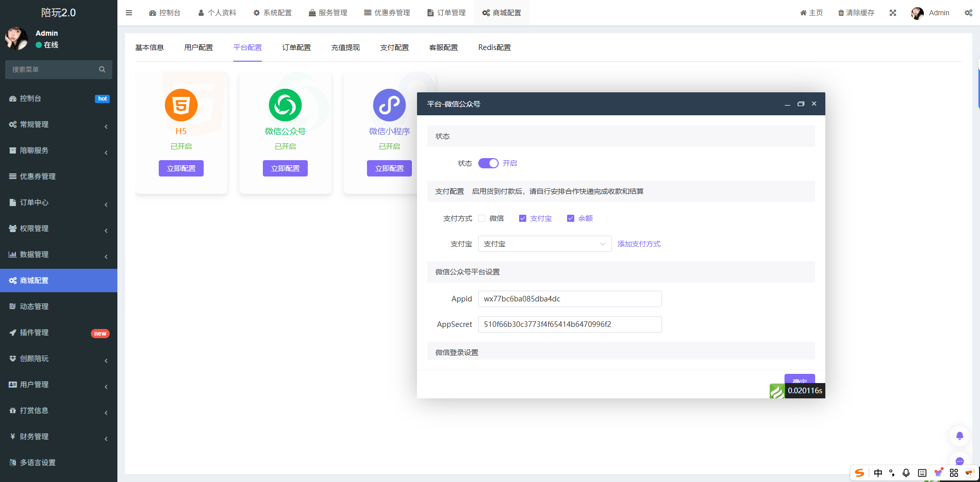Expand 常规管理 in the sidebar
This screenshot has width=980, height=482.
coord(59,124)
